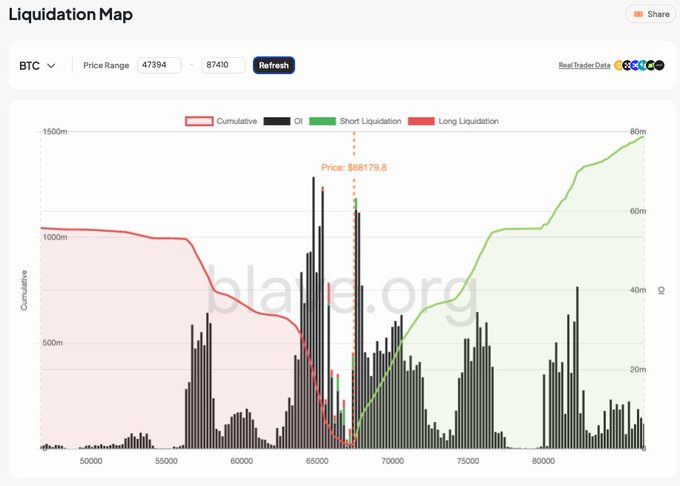Click the 80m right axis label
The width and height of the screenshot is (680, 486).
click(x=638, y=131)
